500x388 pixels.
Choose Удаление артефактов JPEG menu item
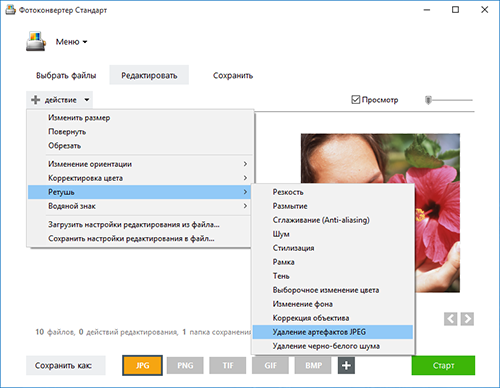(333, 332)
